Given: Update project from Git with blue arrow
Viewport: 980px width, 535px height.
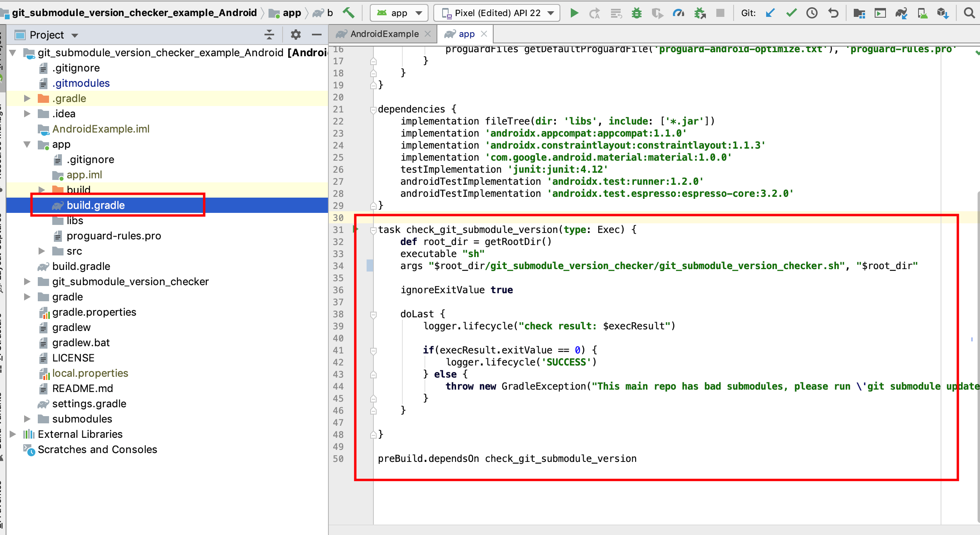Looking at the screenshot, I should click(x=771, y=12).
